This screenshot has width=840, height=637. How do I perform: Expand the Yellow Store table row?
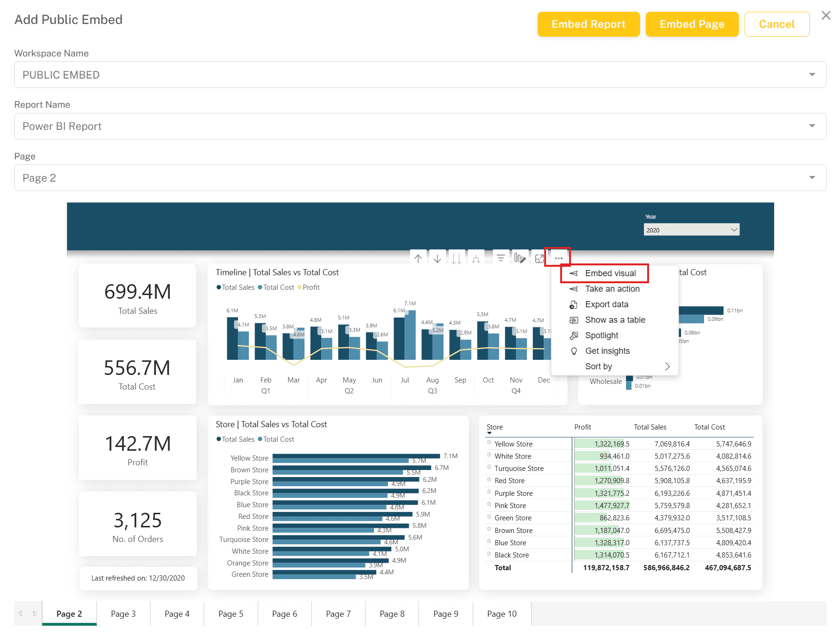[489, 443]
